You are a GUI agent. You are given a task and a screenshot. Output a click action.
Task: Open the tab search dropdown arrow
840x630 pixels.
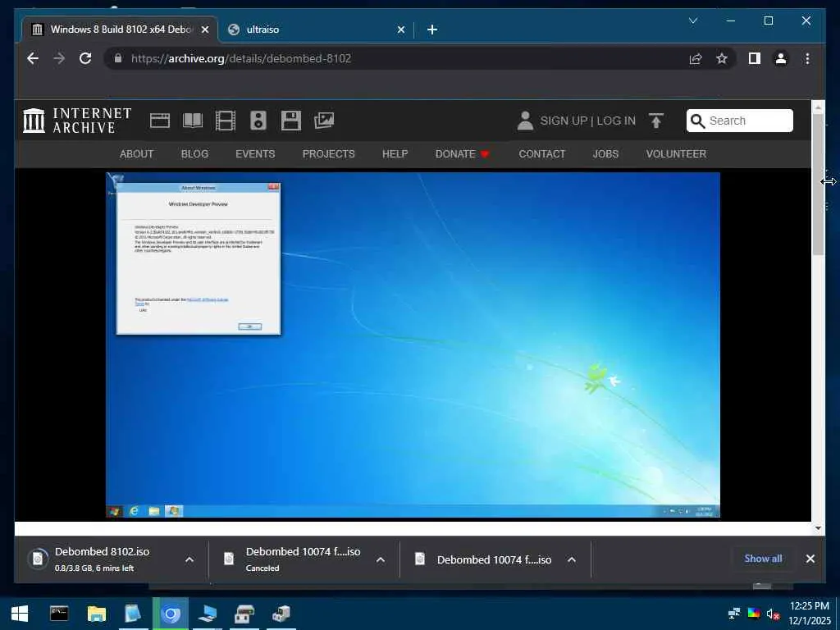click(692, 21)
